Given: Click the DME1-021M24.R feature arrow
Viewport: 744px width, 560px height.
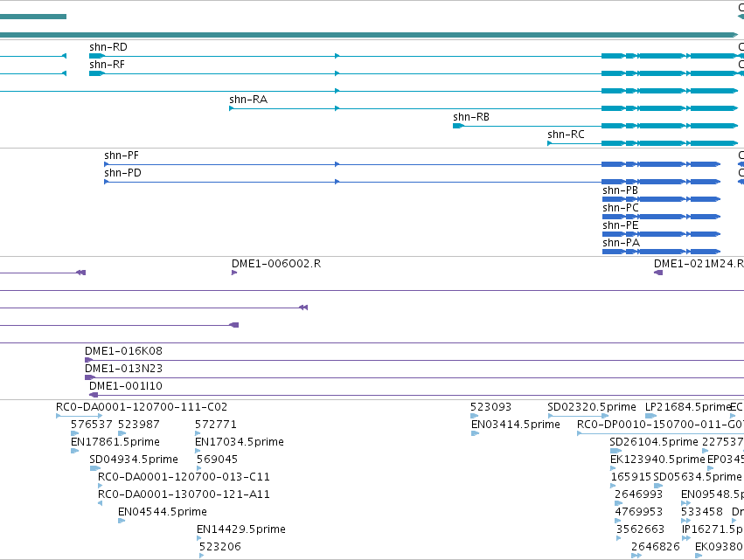Looking at the screenshot, I should pyautogui.click(x=658, y=273).
